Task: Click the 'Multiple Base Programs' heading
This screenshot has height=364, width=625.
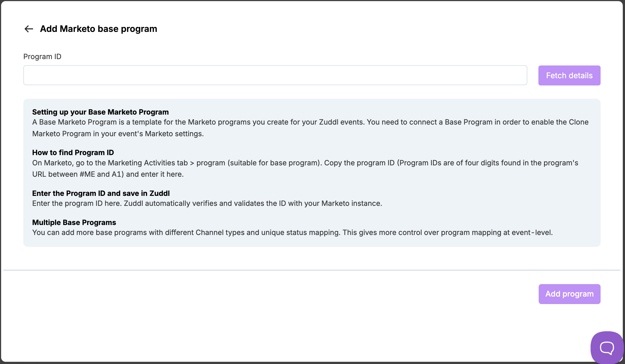Action: coord(74,223)
